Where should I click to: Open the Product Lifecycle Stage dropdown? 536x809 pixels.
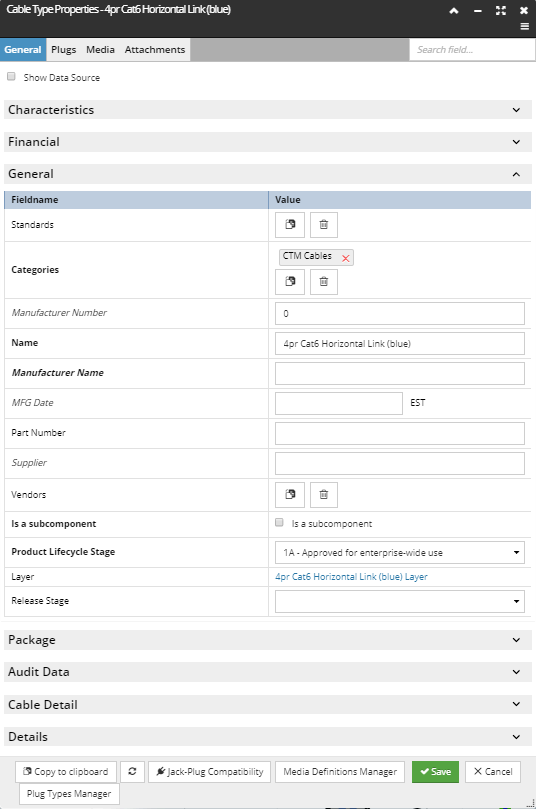tap(400, 552)
